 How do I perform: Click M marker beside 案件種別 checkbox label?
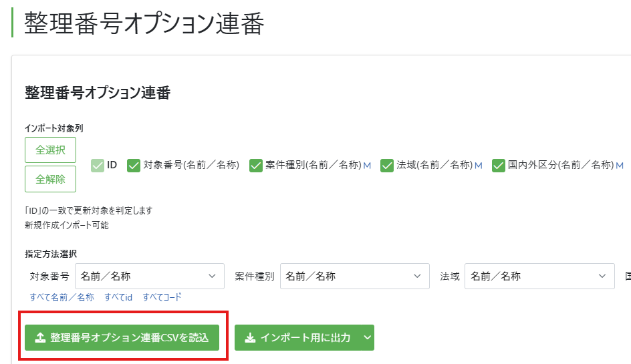(x=367, y=166)
